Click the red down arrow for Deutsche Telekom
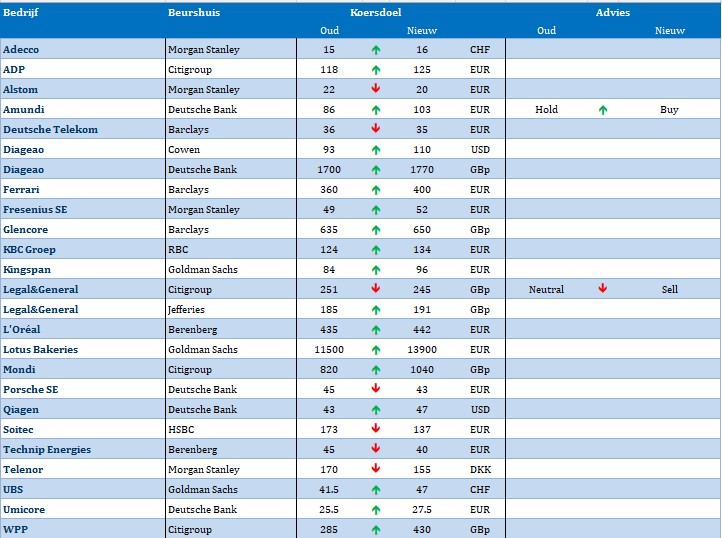 point(376,128)
